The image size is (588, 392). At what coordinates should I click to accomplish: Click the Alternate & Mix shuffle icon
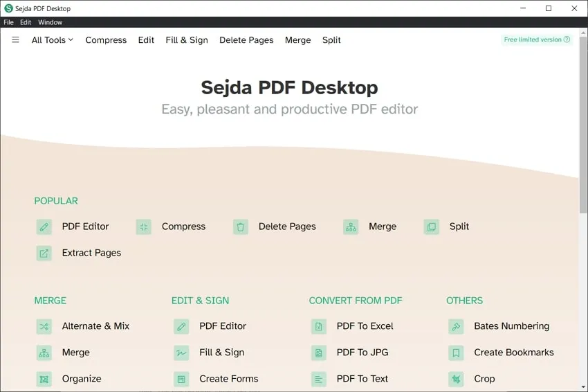44,326
